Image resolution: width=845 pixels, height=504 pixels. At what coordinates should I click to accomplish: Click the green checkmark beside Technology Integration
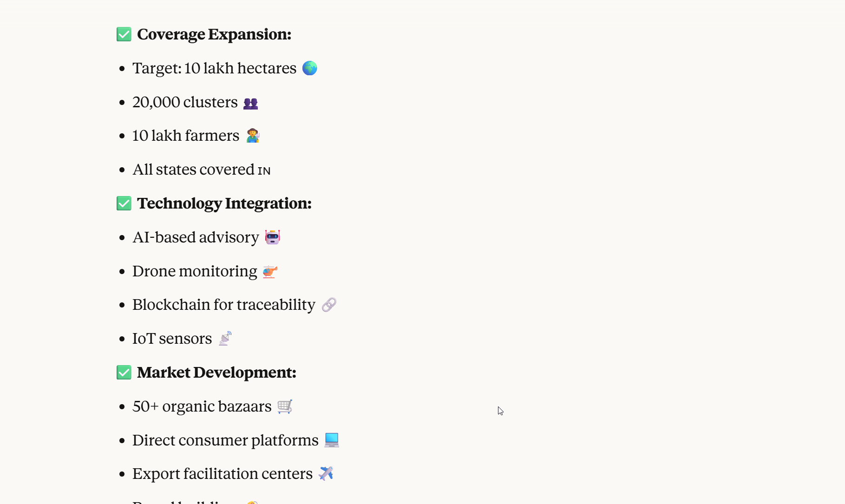click(x=124, y=203)
